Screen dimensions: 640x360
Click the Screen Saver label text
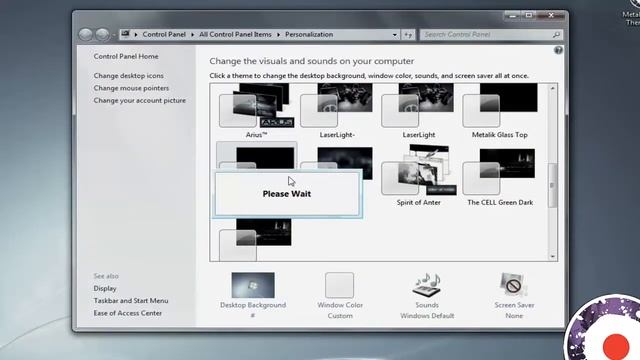tap(514, 305)
